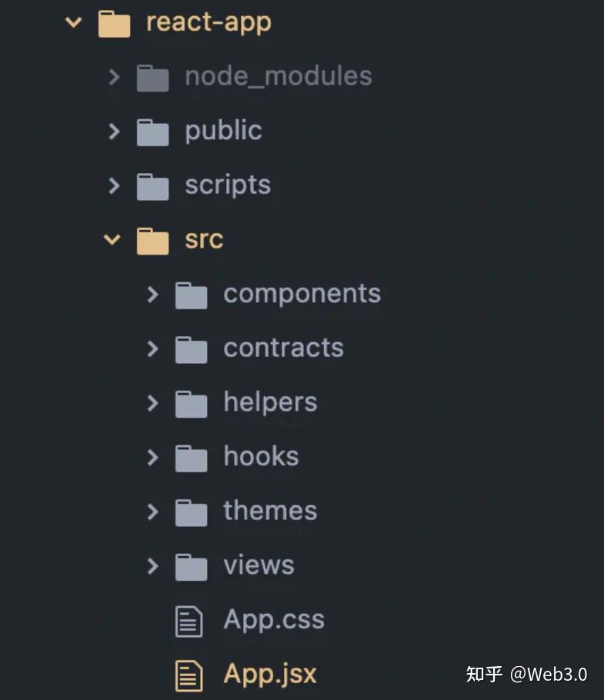Click the react-app folder icon

click(114, 22)
